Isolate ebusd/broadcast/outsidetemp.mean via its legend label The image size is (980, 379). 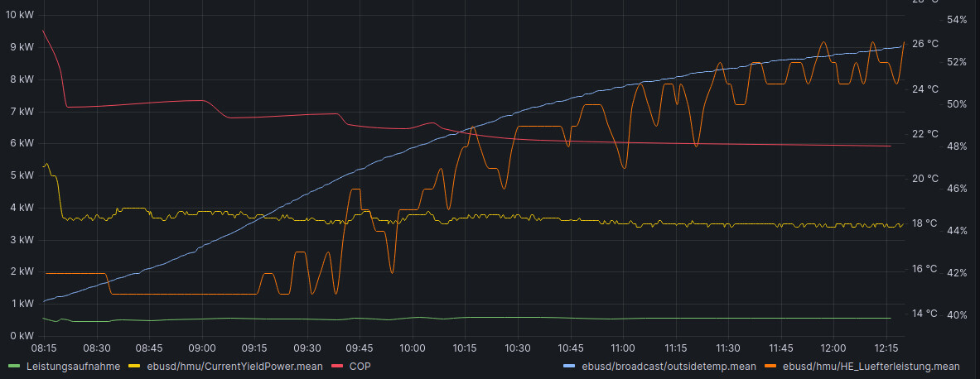669,366
